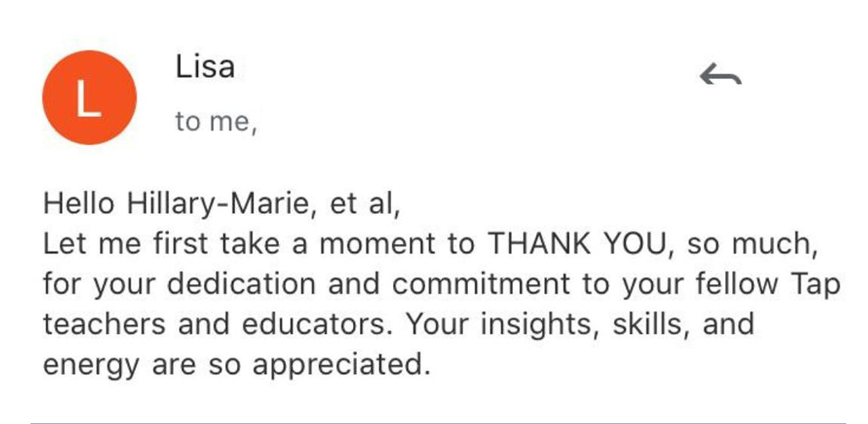The width and height of the screenshot is (868, 424).
Task: Click the sender name Lisa
Action: pos(205,67)
